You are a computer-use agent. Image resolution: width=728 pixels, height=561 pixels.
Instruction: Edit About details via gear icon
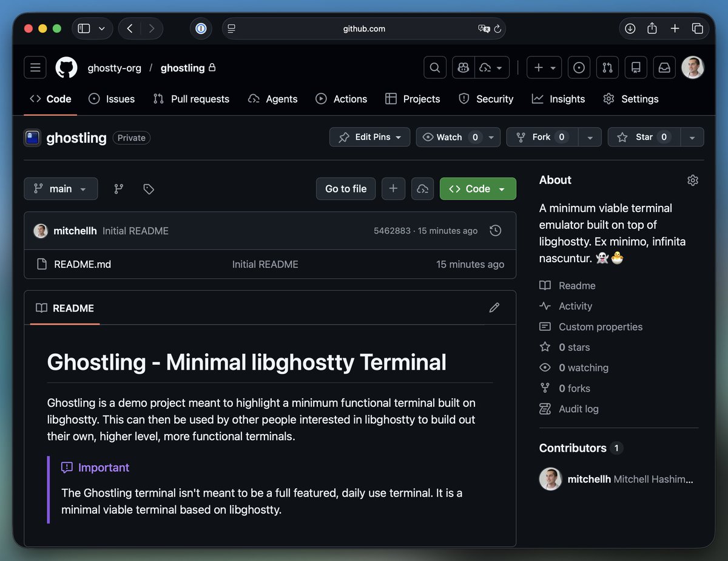coord(693,180)
